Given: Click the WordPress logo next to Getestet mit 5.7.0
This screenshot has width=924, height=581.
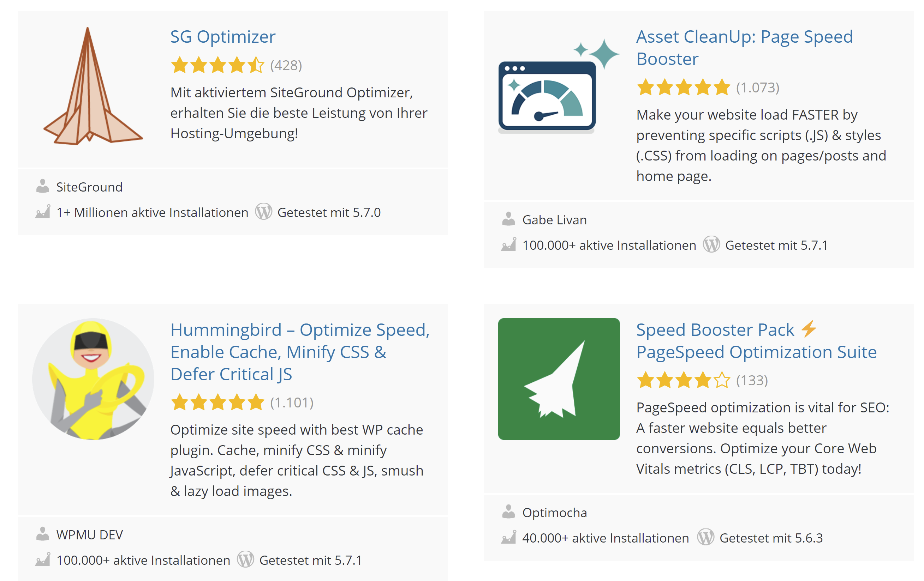Looking at the screenshot, I should pos(264,212).
